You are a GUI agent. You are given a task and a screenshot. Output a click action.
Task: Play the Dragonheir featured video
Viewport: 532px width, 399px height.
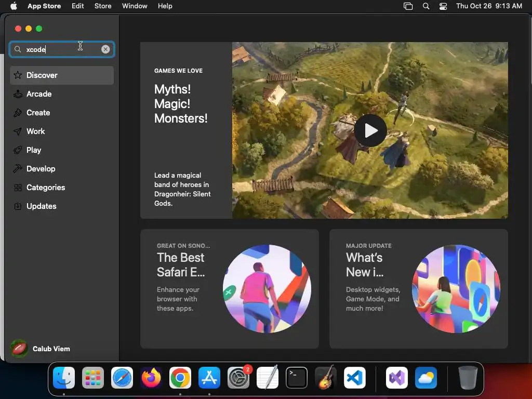(x=370, y=130)
